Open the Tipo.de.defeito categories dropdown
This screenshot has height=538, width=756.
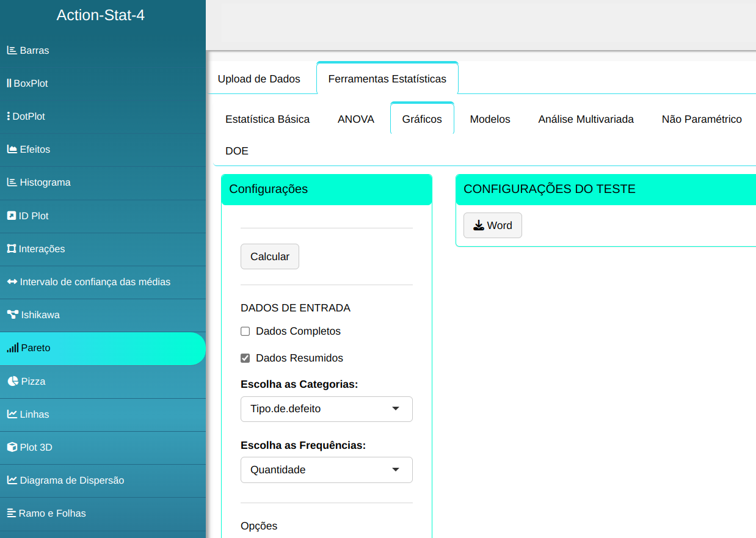[326, 409]
